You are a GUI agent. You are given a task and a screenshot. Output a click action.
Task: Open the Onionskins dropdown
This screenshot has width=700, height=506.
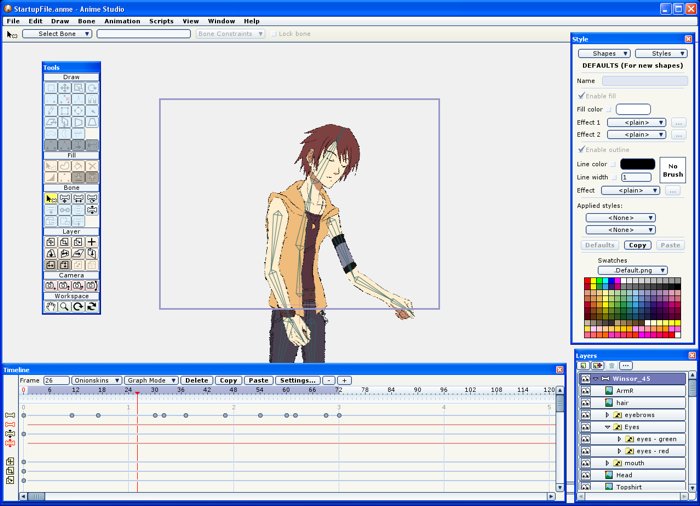tap(96, 381)
